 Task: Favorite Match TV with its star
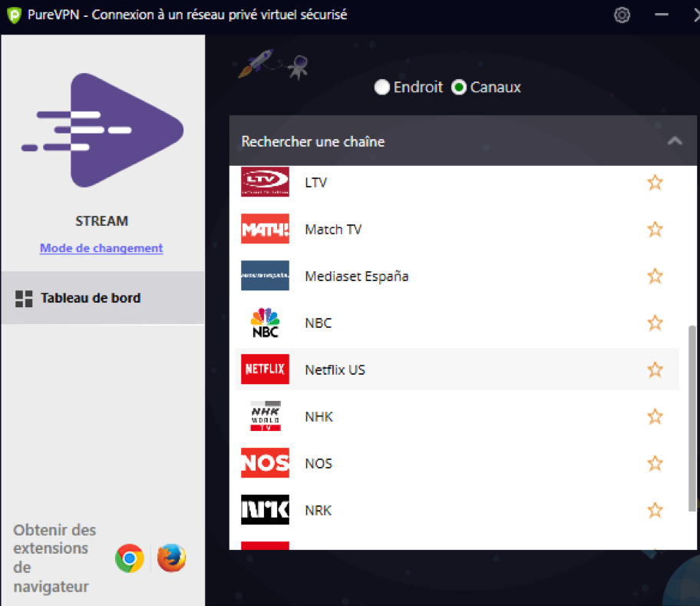(x=655, y=229)
